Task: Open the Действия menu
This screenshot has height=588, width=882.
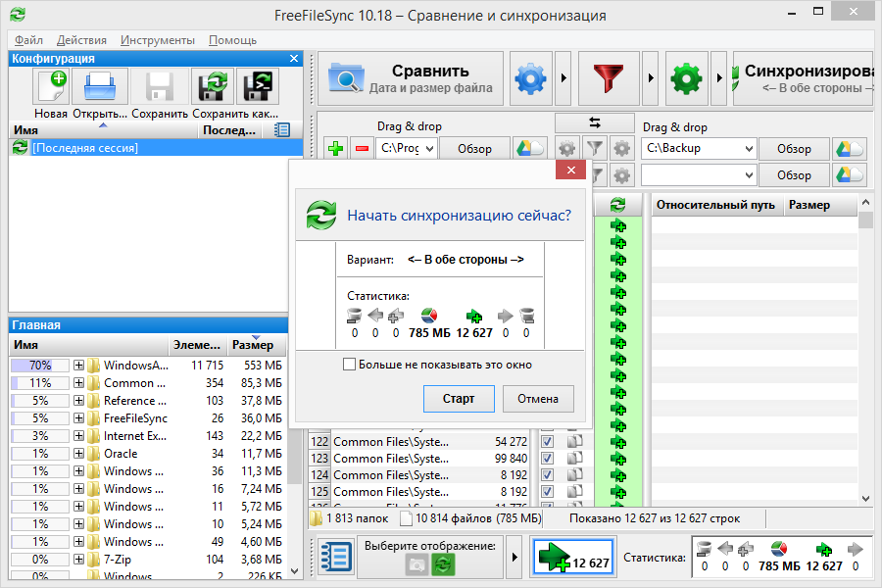Action: [x=81, y=40]
